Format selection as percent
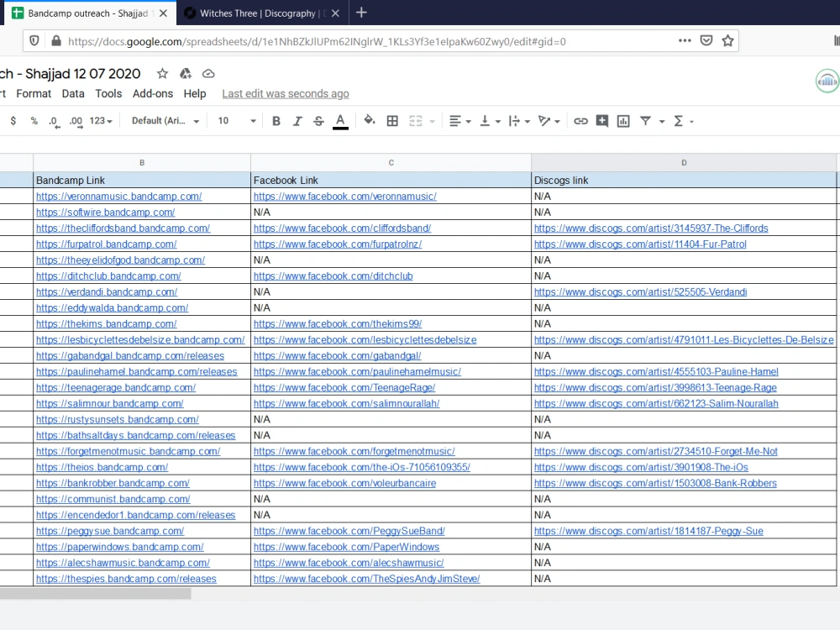 coord(34,121)
